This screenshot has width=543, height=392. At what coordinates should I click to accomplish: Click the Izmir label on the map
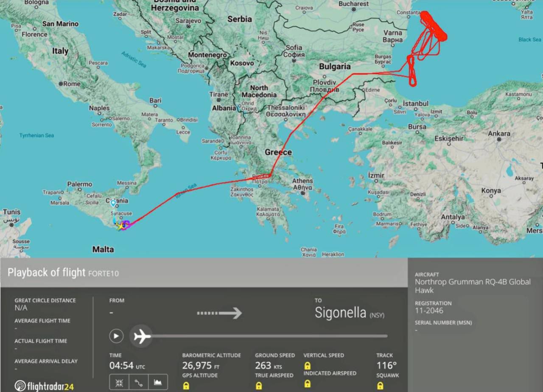click(376, 175)
